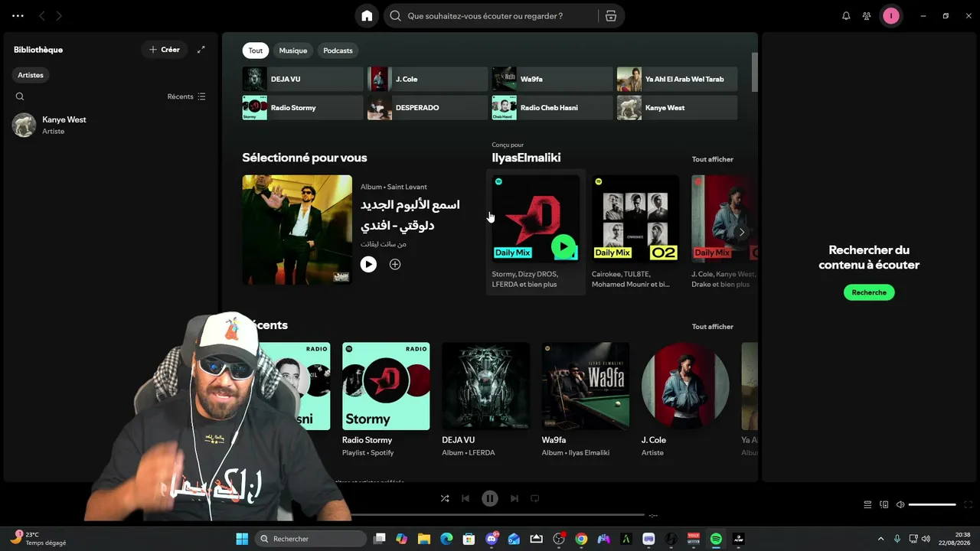Open Spotify from the taskbar

pos(716,539)
